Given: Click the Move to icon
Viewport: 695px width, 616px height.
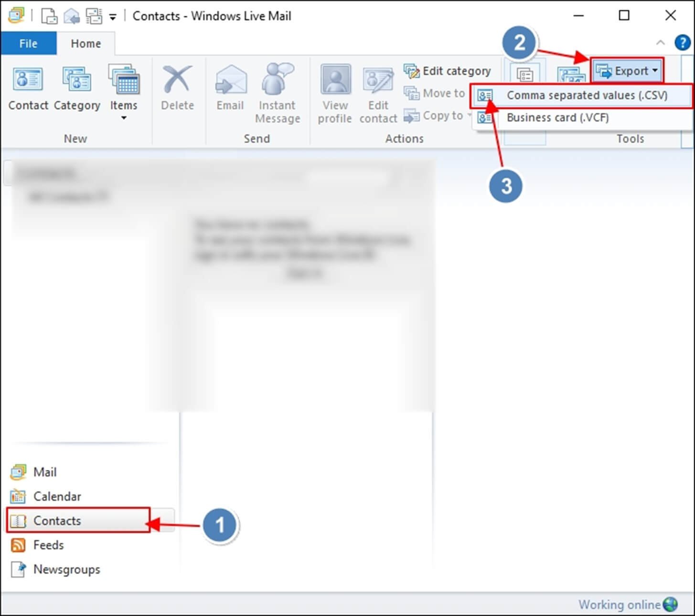Looking at the screenshot, I should pos(433,93).
